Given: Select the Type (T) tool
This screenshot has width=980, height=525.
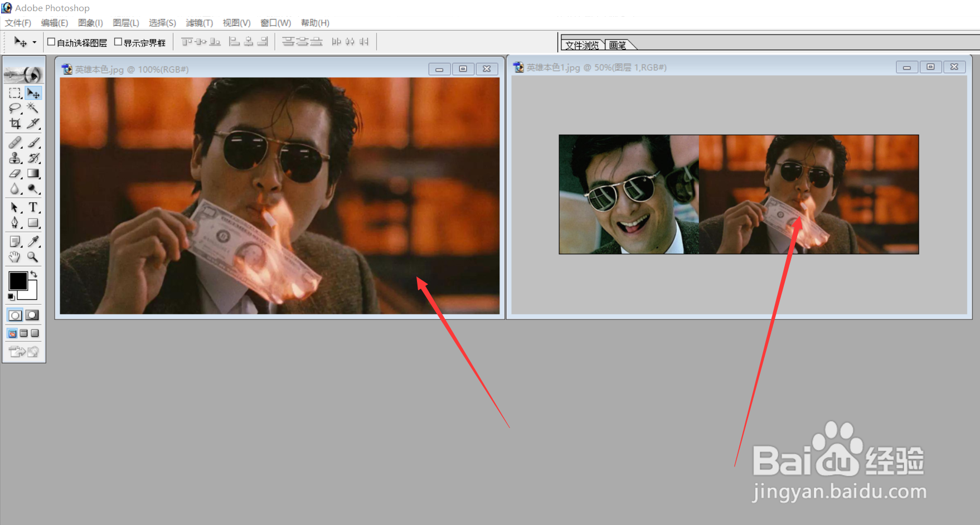Looking at the screenshot, I should pyautogui.click(x=33, y=208).
